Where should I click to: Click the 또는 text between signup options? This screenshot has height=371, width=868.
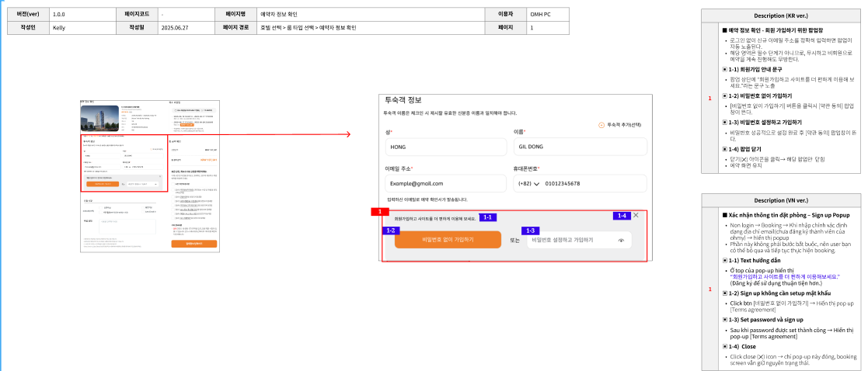(x=514, y=240)
